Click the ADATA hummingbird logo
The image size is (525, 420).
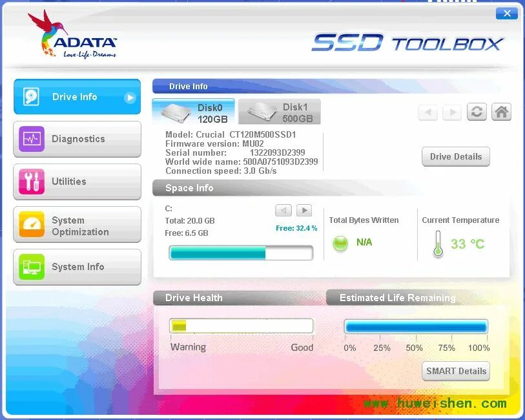tap(73, 34)
